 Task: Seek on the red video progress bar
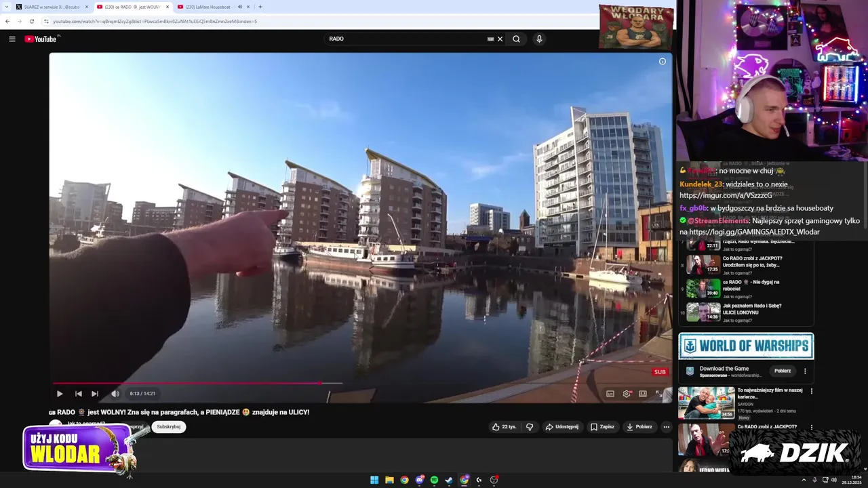point(360,383)
